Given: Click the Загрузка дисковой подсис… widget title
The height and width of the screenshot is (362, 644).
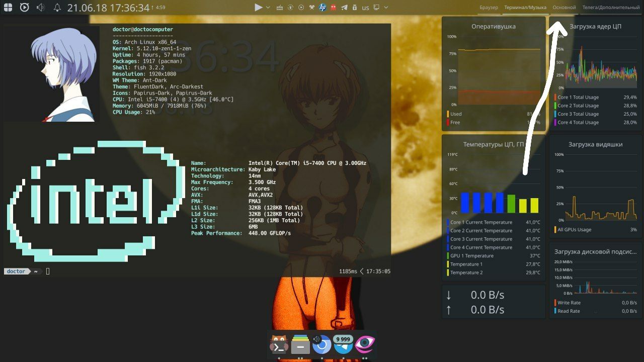Looking at the screenshot, I should pyautogui.click(x=596, y=251).
